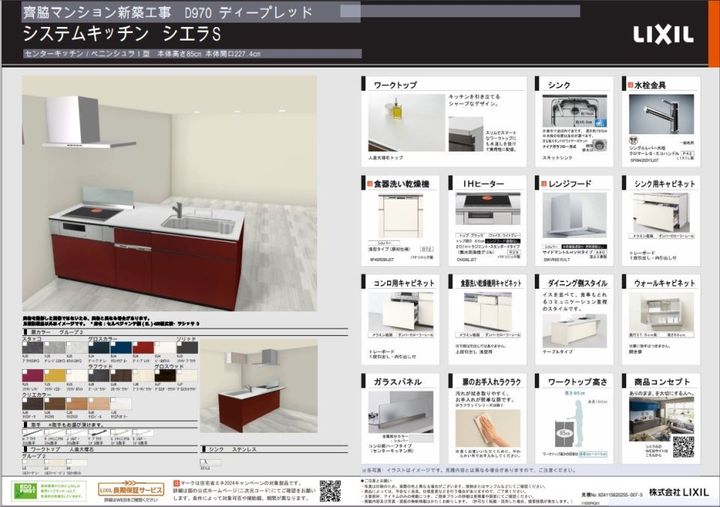Click the QR code in 商品コンセプト panel

pos(683,445)
